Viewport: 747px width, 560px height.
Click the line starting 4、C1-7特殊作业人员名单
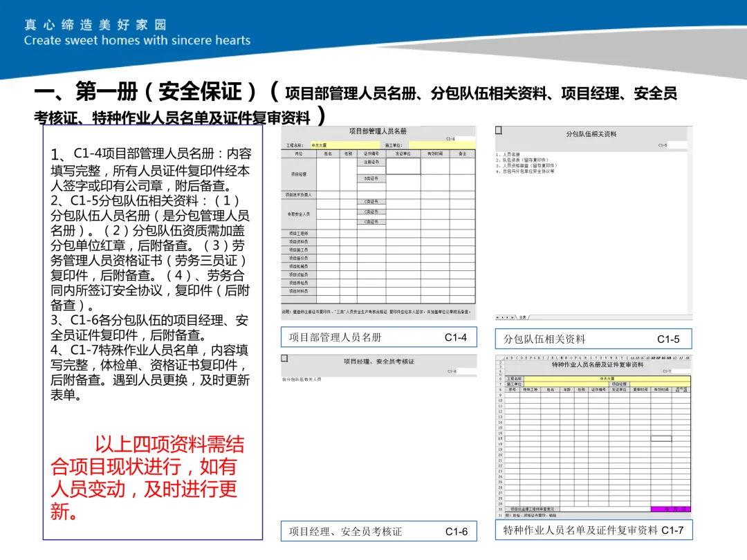click(149, 350)
